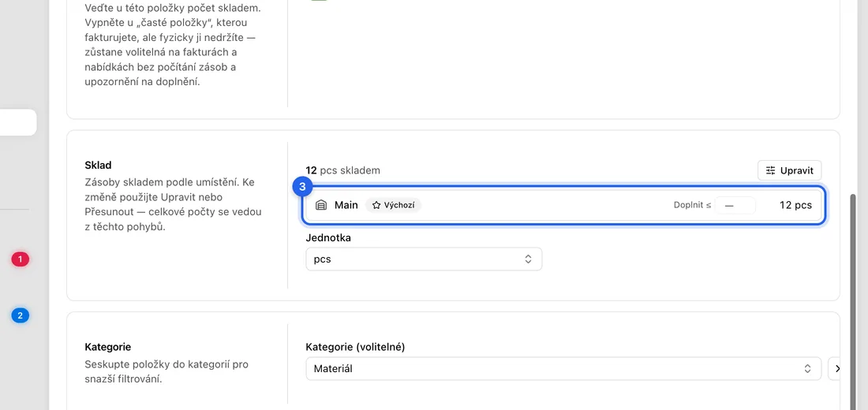This screenshot has height=410, width=868.
Task: Click the vertical scrollbar thumb
Action: [853, 301]
